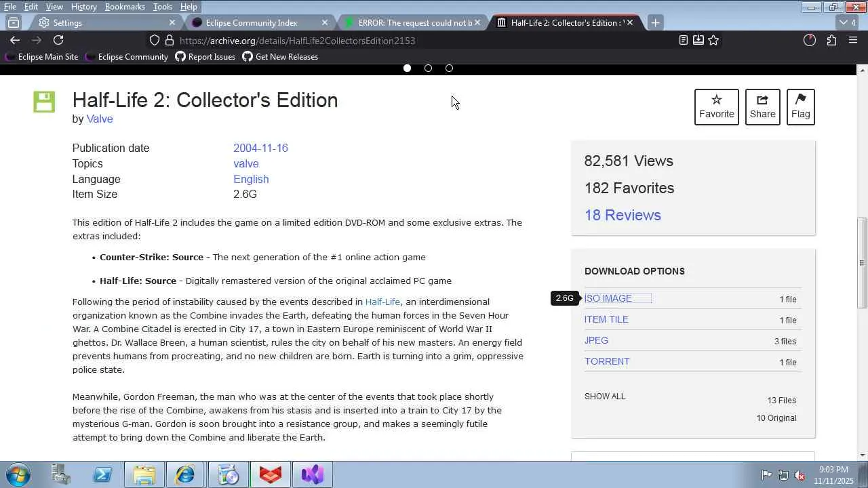This screenshot has height=488, width=868.
Task: Open the File menu
Action: click(x=10, y=7)
